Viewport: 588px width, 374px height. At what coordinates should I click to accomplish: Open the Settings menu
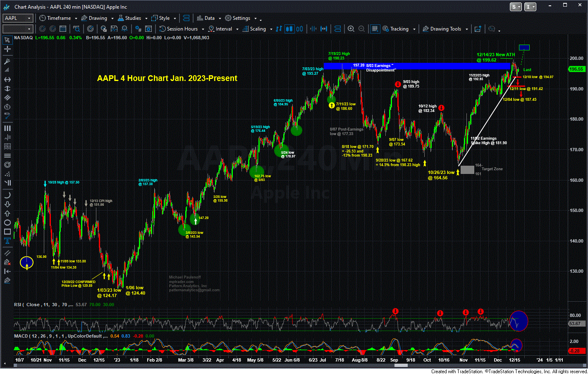coord(238,18)
